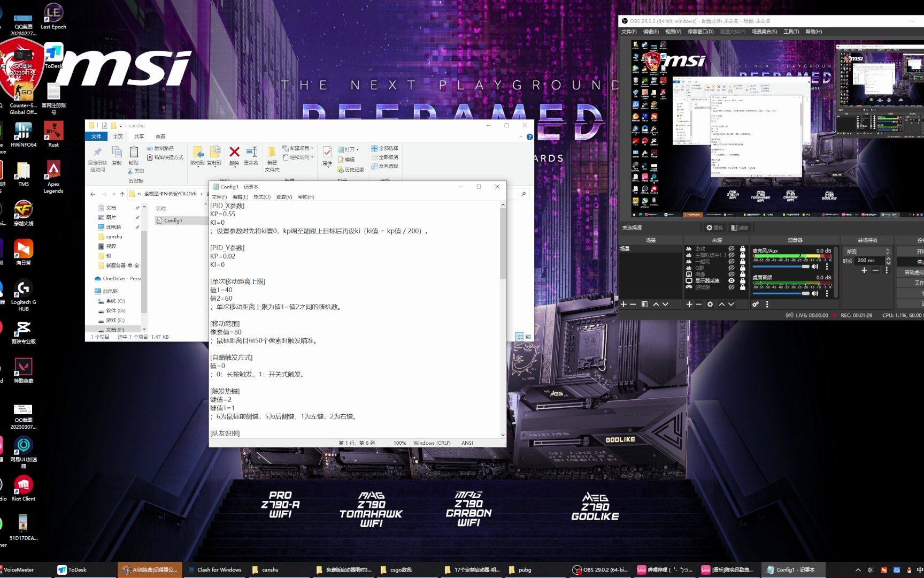This screenshot has width=924, height=578.
Task: Expand the 轻松访问 dropdown in ribbon
Action: [x=312, y=157]
